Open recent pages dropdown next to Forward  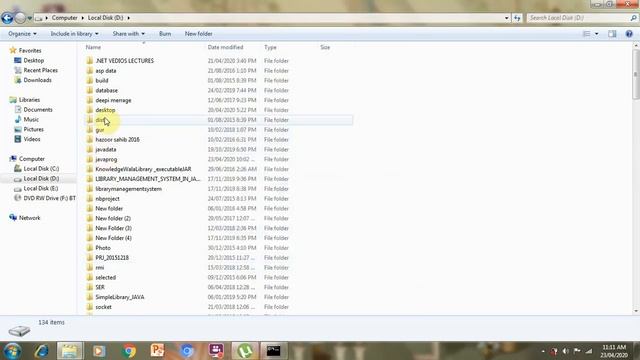tap(30, 18)
